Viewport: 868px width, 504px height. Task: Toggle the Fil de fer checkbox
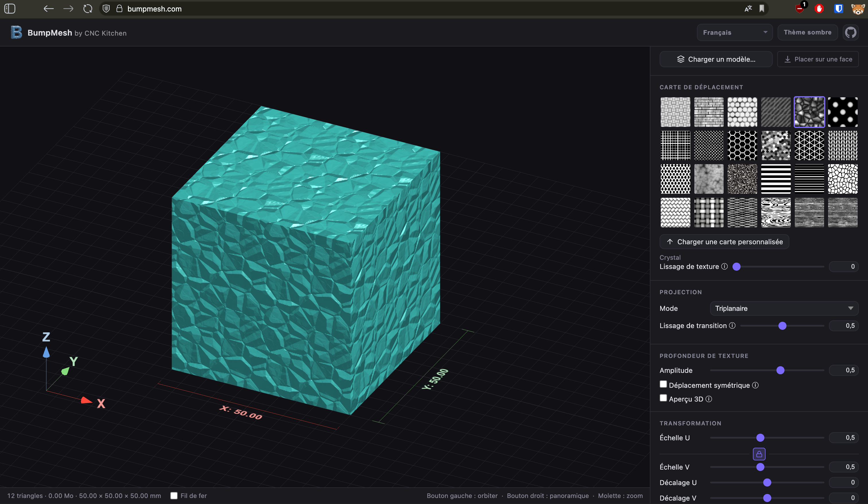point(174,496)
